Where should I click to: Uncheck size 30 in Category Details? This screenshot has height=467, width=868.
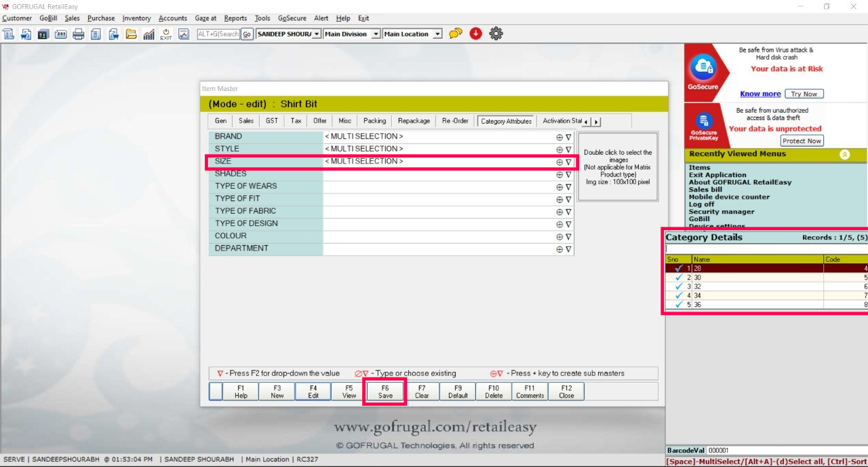tap(678, 277)
